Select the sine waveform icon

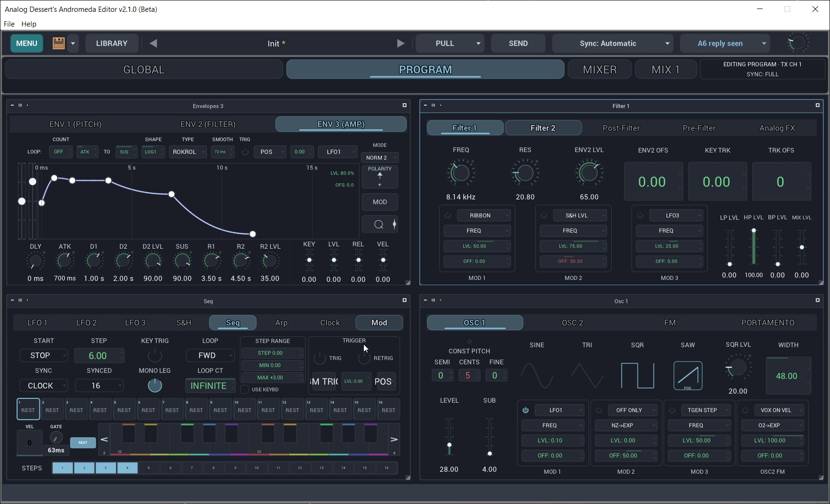coord(537,375)
